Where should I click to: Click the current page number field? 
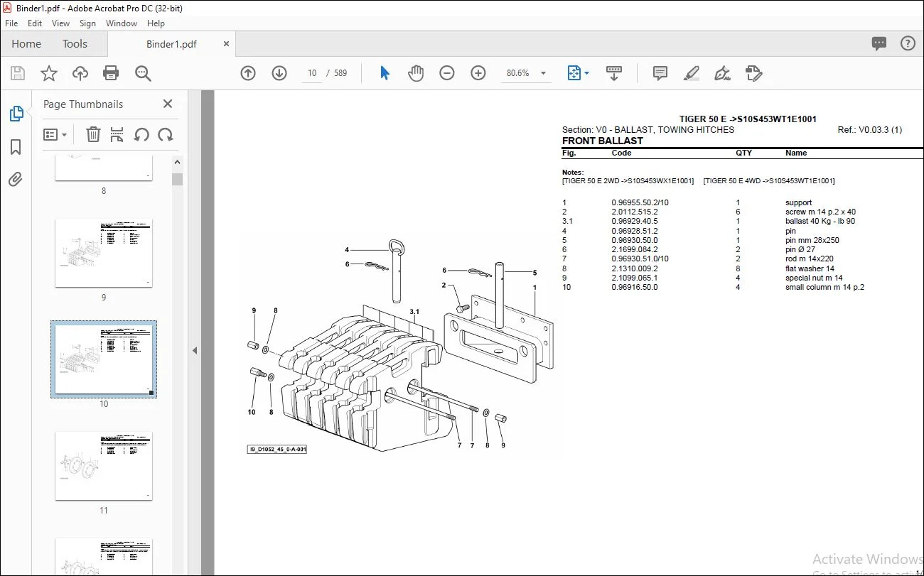coord(312,73)
